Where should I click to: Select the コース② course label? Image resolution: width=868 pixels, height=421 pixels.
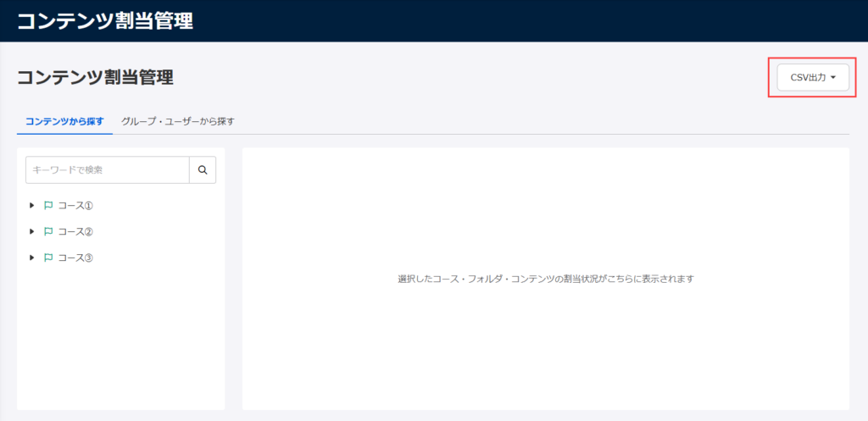point(75,231)
